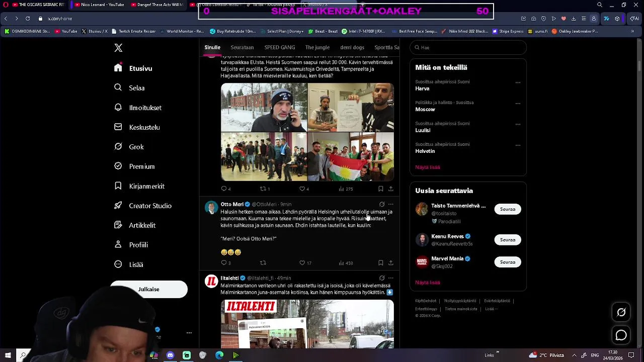Viewport: 644px width, 362px height.
Task: Repost the post with four photos
Action: [265, 189]
